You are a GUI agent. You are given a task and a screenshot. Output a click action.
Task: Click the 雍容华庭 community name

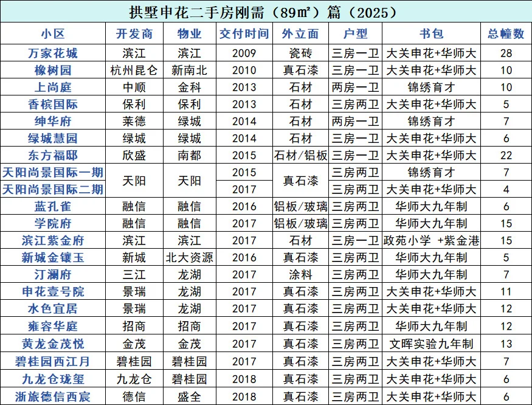click(x=53, y=326)
